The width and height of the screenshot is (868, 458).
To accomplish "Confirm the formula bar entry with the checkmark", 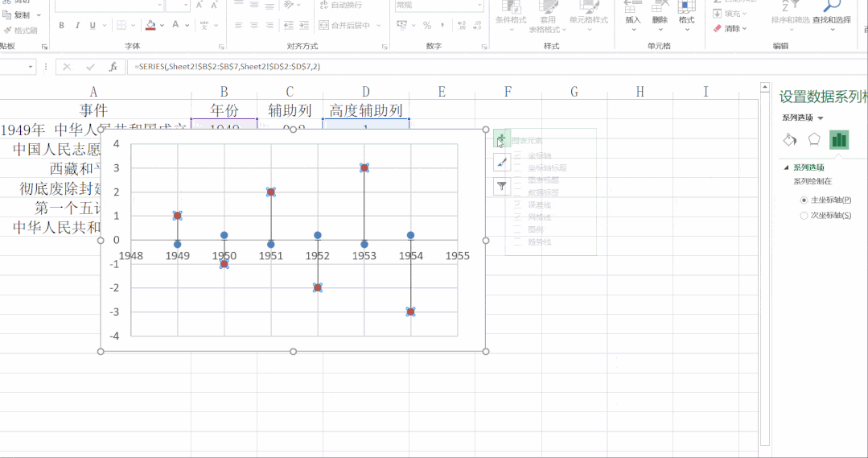I will [90, 67].
